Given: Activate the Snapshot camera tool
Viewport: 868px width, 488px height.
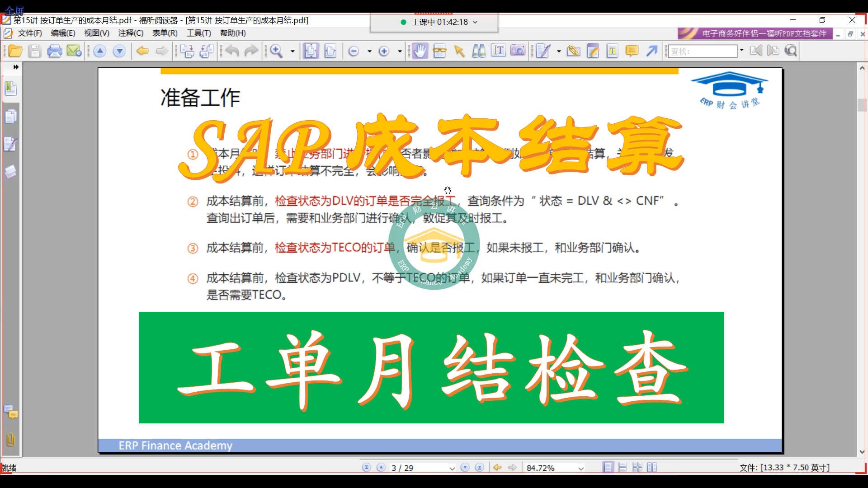Looking at the screenshot, I should coord(518,51).
